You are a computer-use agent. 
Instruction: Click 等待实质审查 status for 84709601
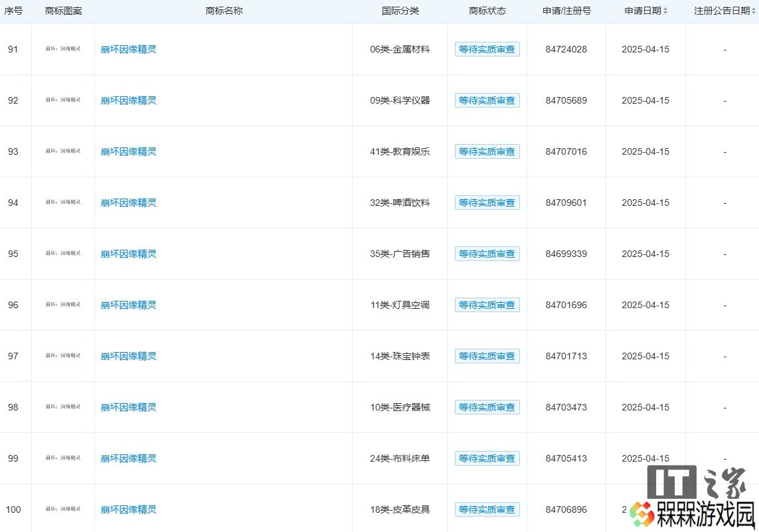pos(487,203)
